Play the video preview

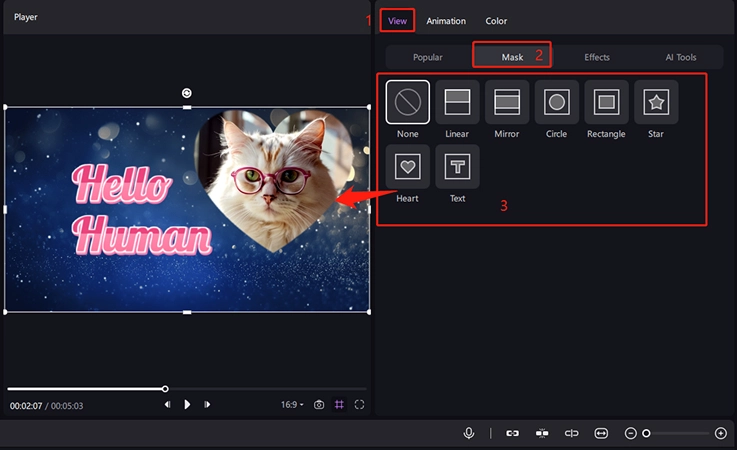point(187,404)
